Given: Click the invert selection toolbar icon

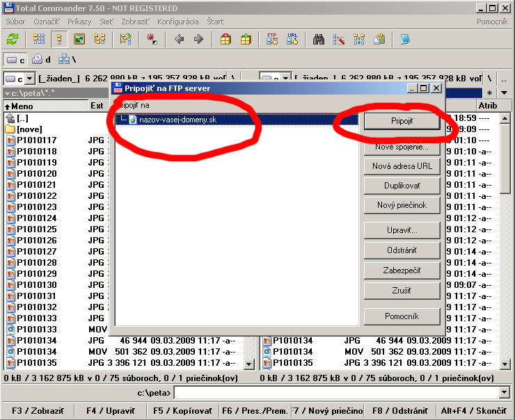Looking at the screenshot, I should 125,40.
